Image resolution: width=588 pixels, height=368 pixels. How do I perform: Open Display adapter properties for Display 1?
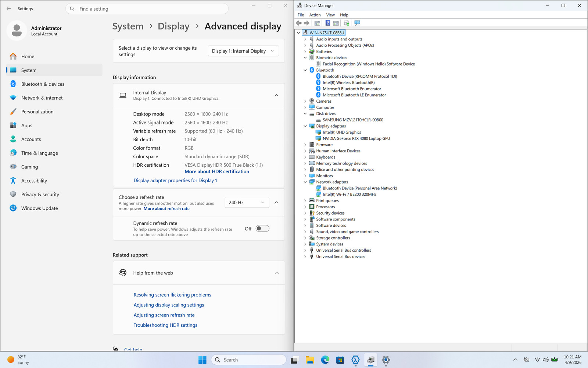click(x=175, y=180)
